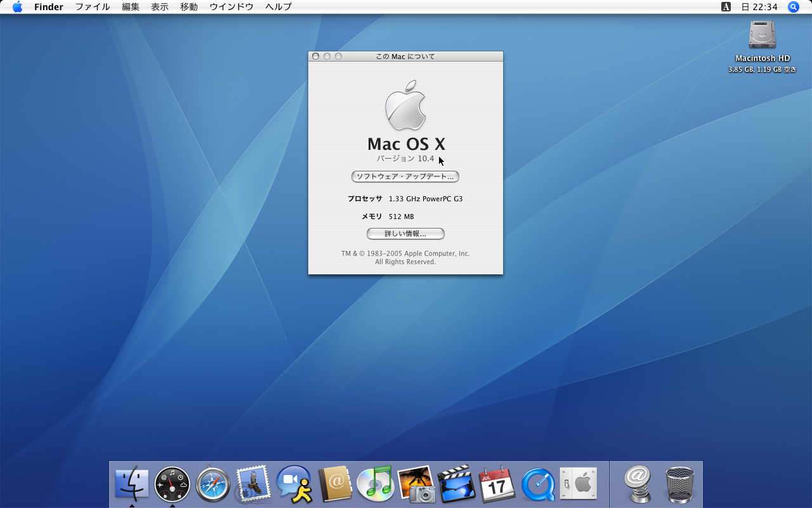Open the Spotlight search icon

pyautogui.click(x=793, y=7)
